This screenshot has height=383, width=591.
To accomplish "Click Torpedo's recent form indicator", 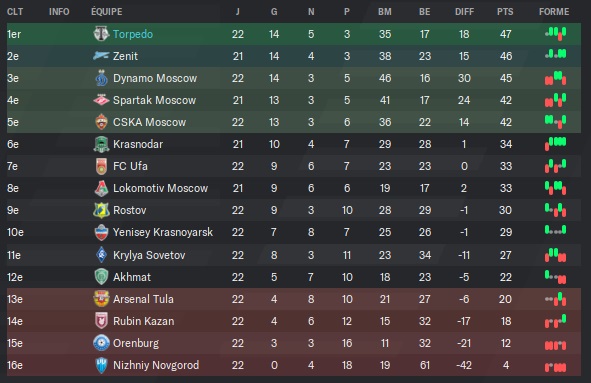I will [556, 34].
